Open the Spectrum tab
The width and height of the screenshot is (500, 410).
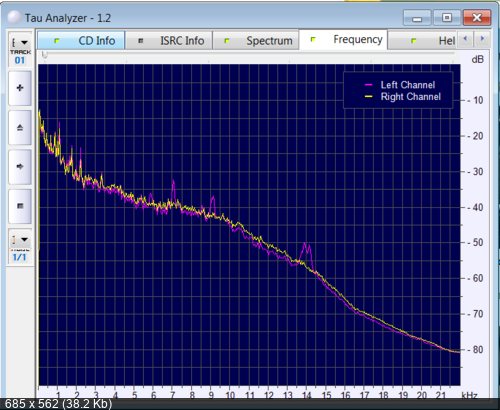click(x=256, y=41)
